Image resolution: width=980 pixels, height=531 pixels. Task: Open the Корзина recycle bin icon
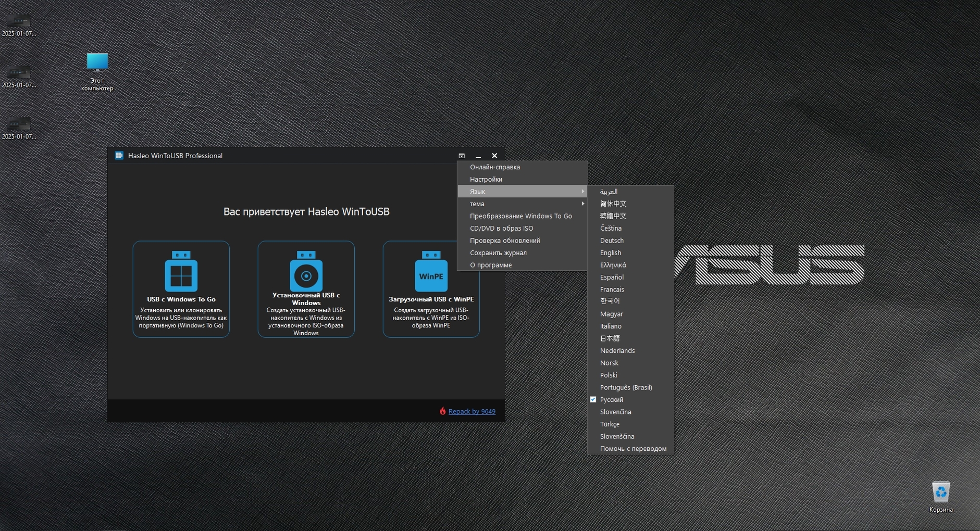point(941,497)
